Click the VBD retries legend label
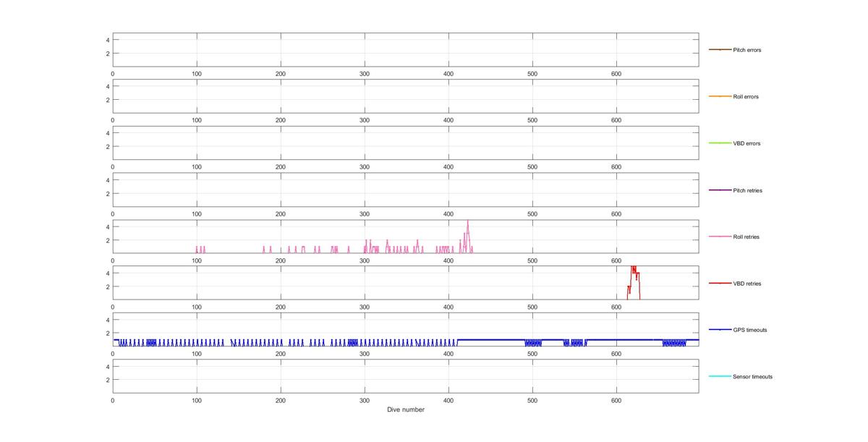This screenshot has width=868, height=442. (x=747, y=284)
